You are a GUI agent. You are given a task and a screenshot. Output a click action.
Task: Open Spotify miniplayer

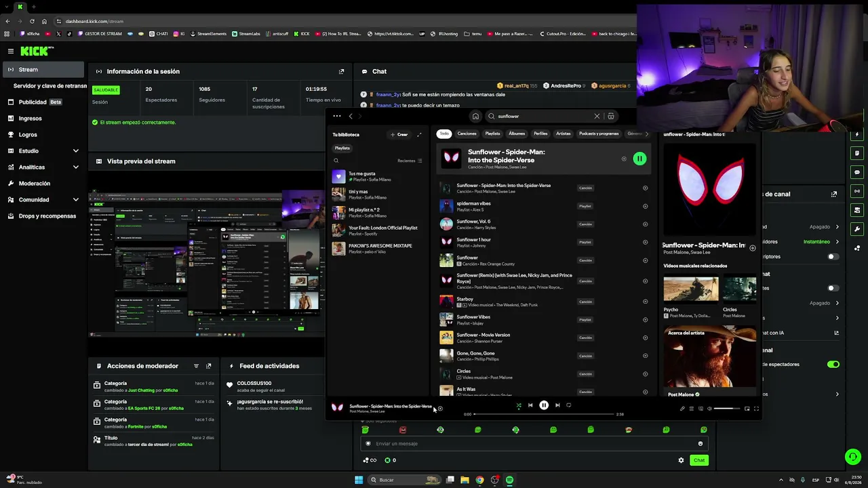pos(747,409)
